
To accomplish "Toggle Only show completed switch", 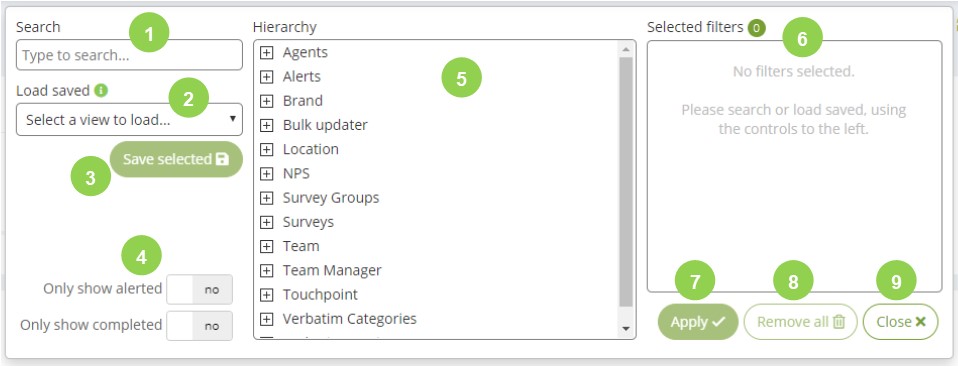I will [x=199, y=326].
